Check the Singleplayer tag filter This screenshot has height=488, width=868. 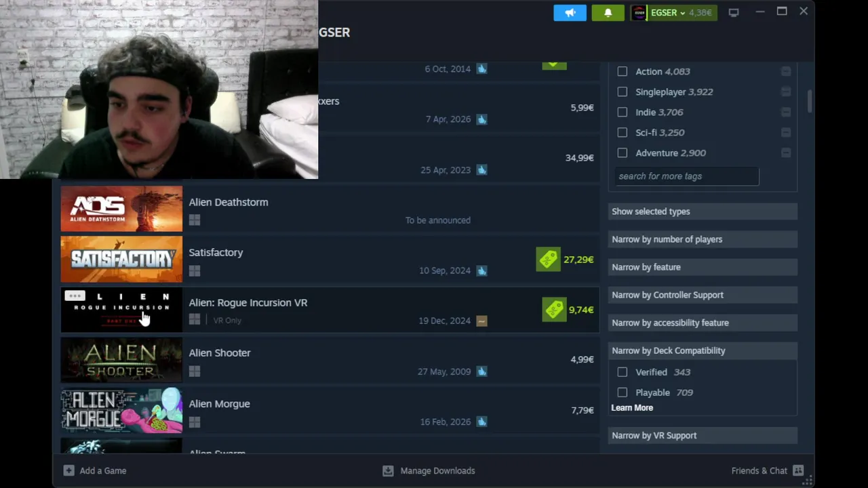pyautogui.click(x=623, y=91)
